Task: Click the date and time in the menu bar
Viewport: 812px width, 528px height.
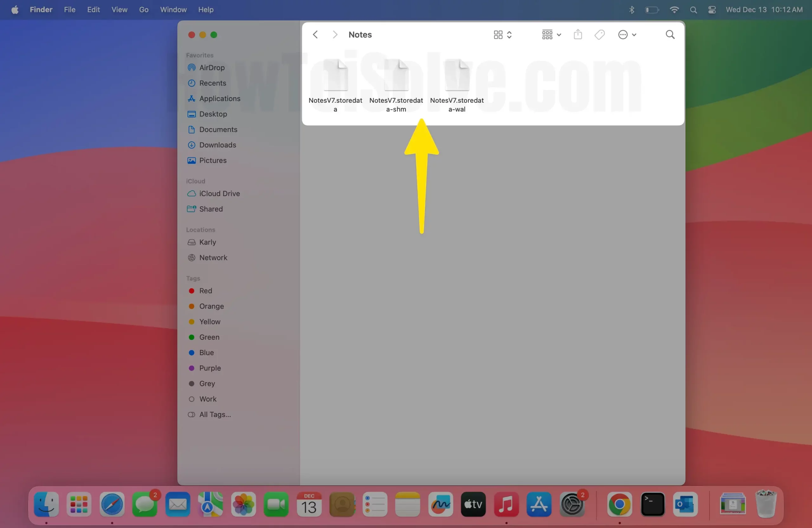Action: pyautogui.click(x=764, y=10)
